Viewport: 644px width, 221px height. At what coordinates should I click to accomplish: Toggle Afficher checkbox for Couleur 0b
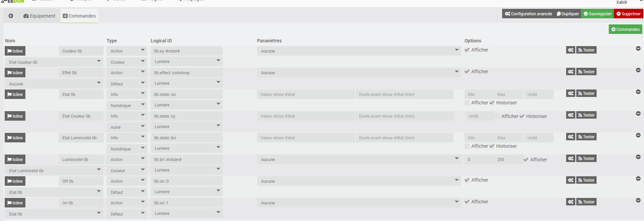467,50
